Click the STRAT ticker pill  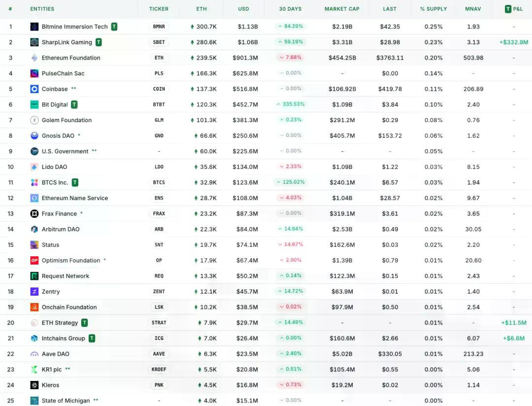(x=159, y=323)
